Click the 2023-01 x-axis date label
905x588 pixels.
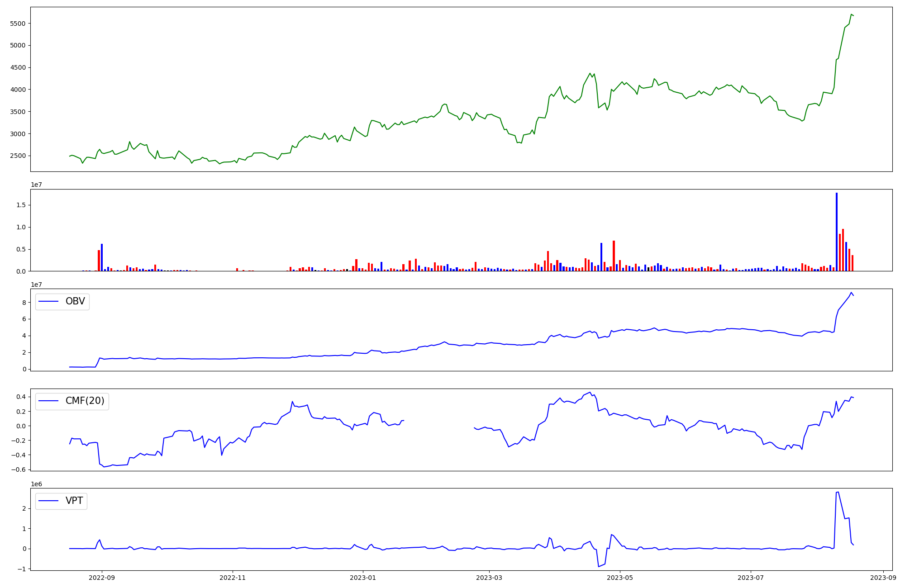click(x=363, y=577)
